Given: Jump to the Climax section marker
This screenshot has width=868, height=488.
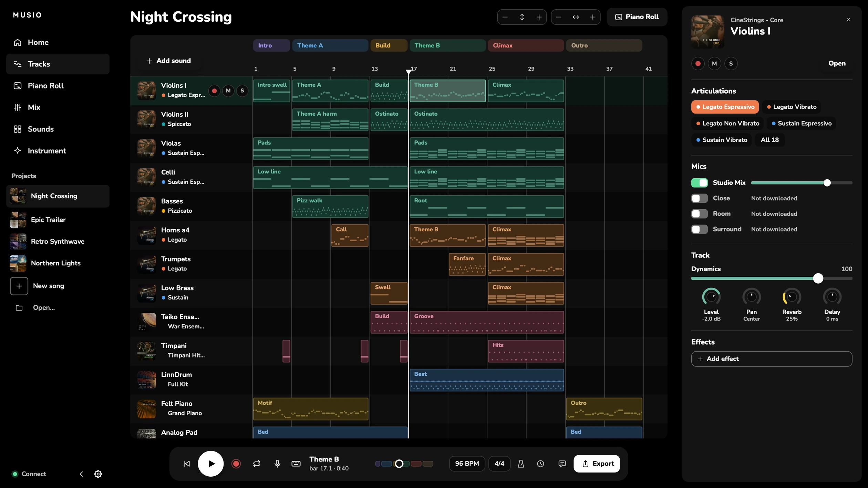Looking at the screenshot, I should point(526,45).
